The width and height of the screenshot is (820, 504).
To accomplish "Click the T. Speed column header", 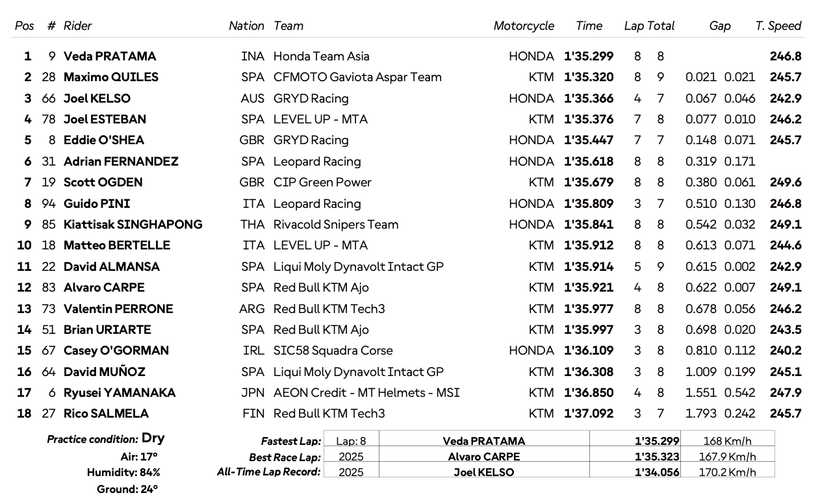I will pos(778,26).
